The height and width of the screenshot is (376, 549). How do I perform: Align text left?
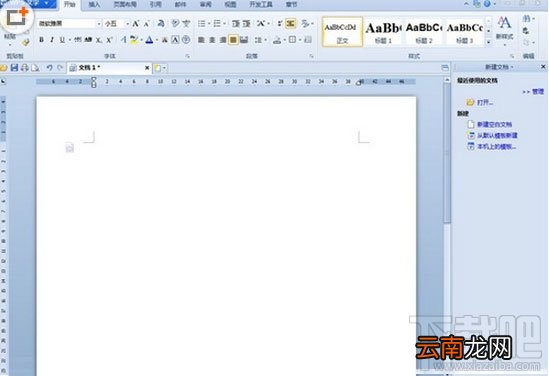201,40
